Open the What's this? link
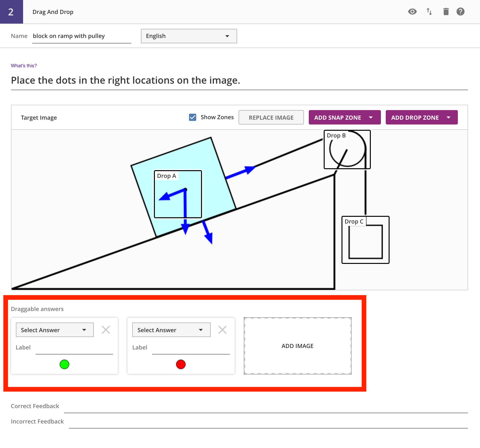The width and height of the screenshot is (480, 448). (24, 66)
